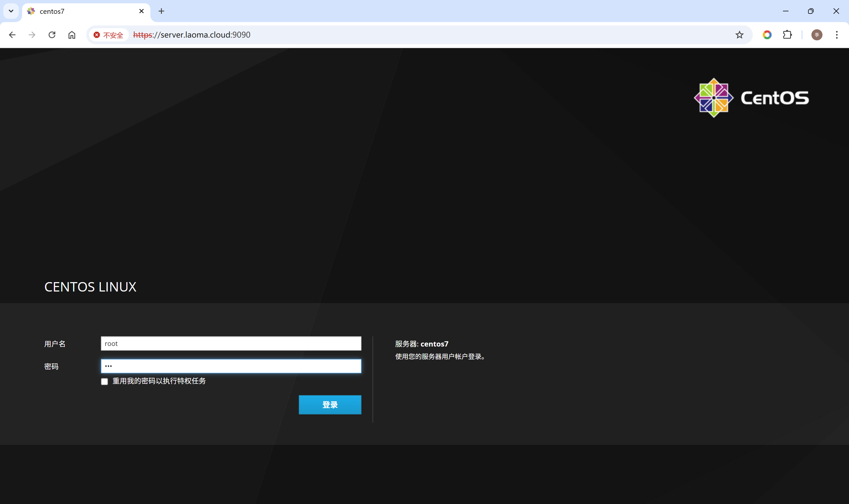Click the CentOS logo image
This screenshot has height=504, width=849.
click(x=751, y=98)
